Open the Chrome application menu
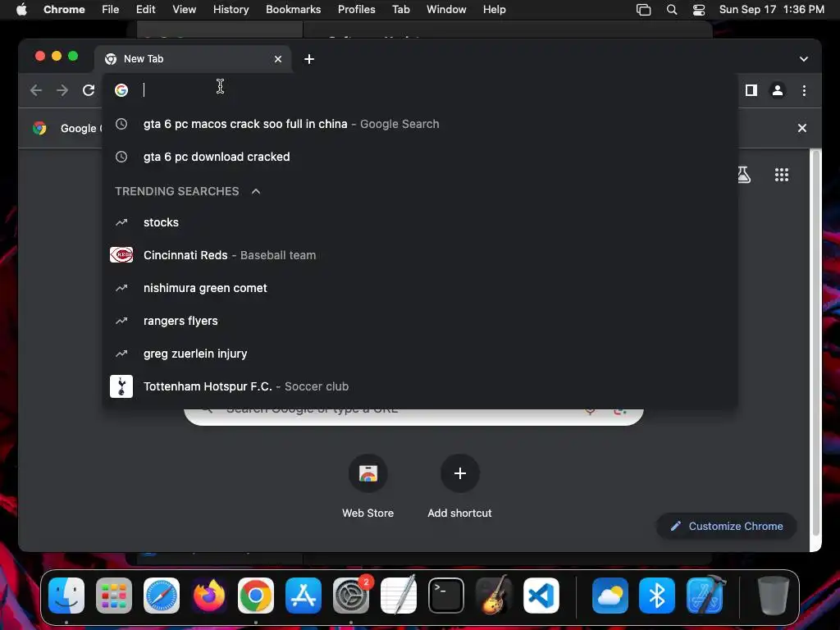The height and width of the screenshot is (630, 840). click(64, 10)
